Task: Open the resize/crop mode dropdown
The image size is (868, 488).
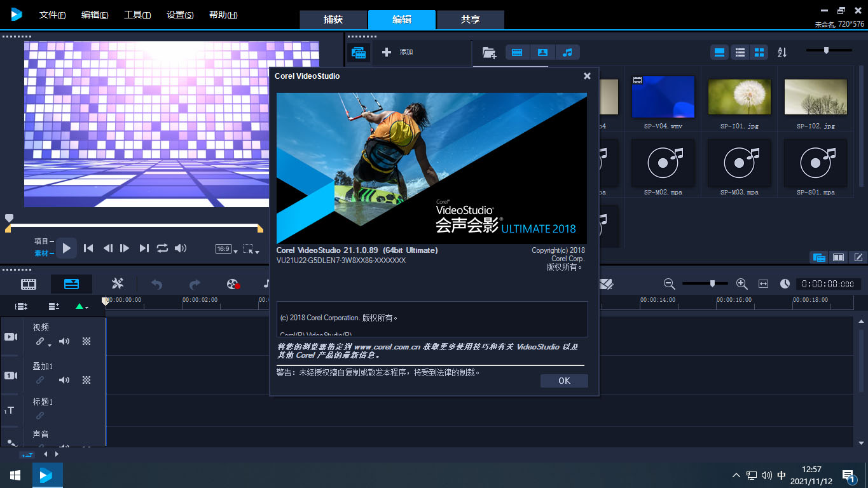Action: (x=251, y=249)
